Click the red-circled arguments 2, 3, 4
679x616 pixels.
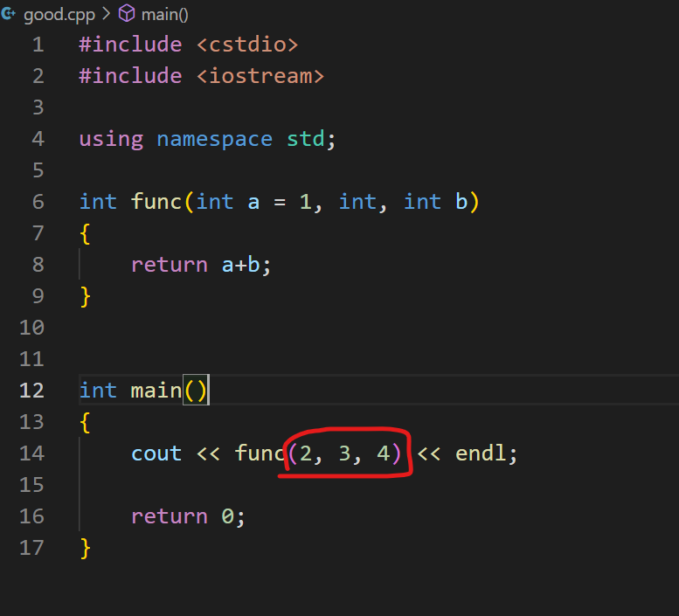(x=344, y=453)
